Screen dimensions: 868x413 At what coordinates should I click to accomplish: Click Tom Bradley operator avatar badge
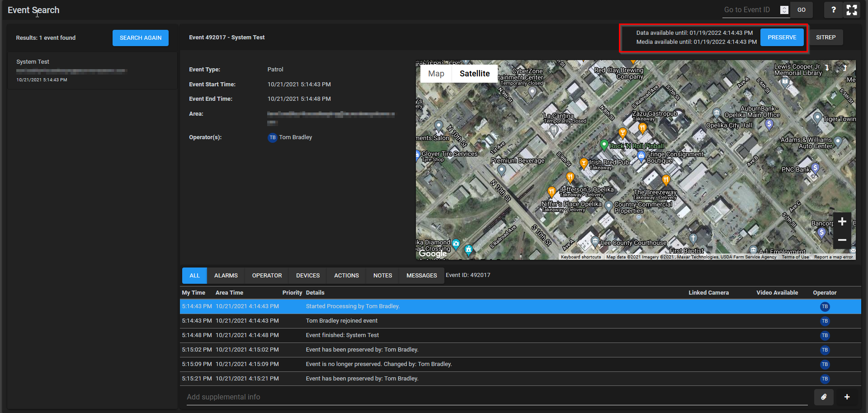pos(272,137)
